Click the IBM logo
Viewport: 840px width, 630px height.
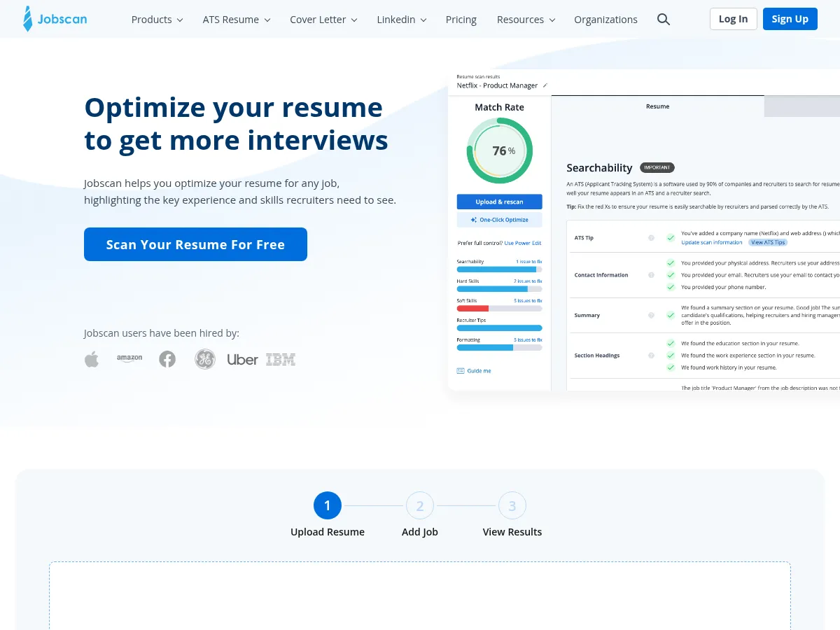pyautogui.click(x=280, y=359)
